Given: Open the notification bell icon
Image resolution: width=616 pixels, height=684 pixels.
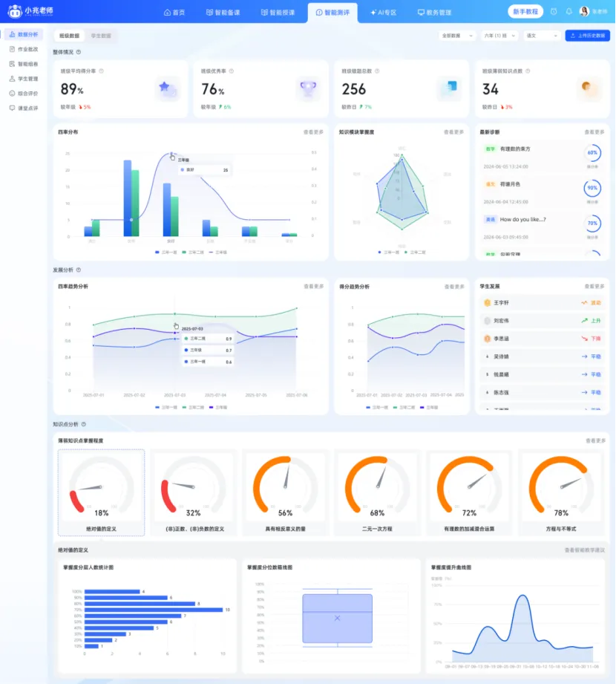Looking at the screenshot, I should 569,12.
